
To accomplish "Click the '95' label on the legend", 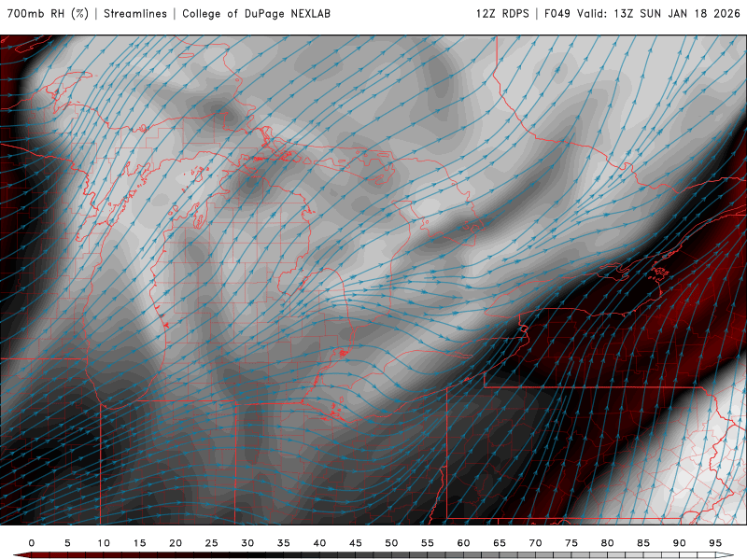I will [715, 543].
